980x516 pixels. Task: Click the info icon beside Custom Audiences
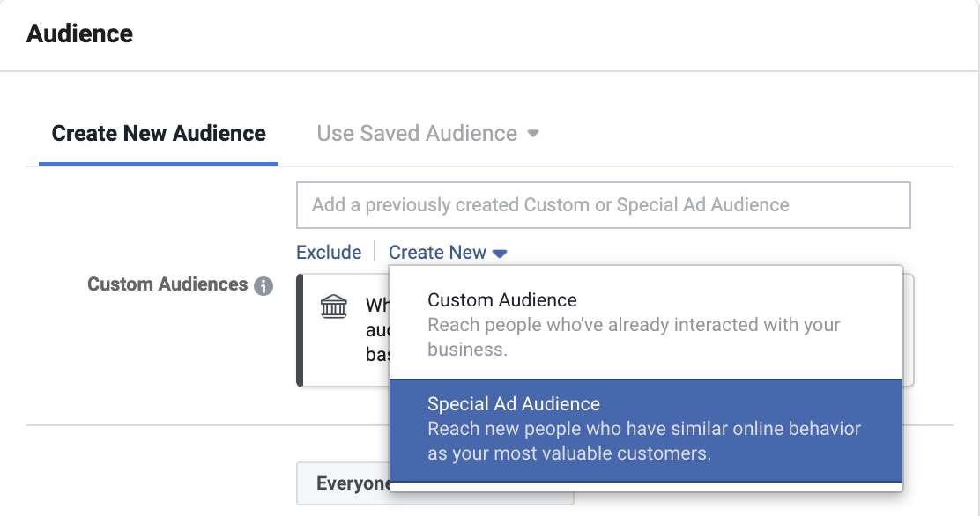point(264,286)
